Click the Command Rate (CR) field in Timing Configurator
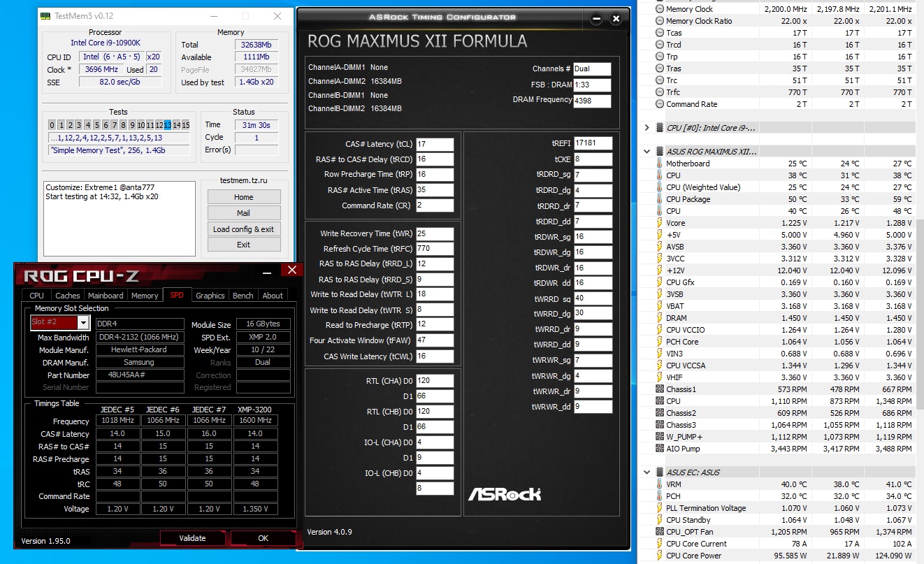 [435, 205]
